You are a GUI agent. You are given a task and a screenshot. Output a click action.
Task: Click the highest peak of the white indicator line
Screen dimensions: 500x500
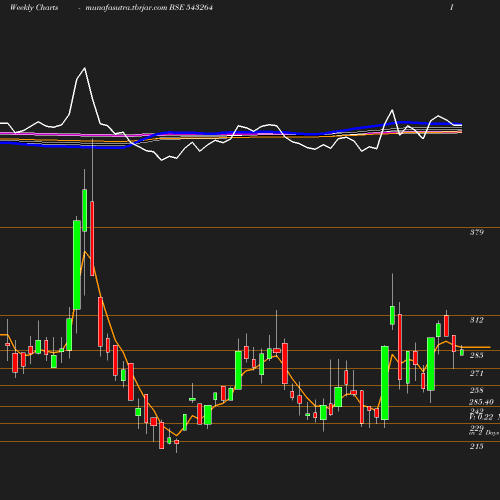point(85,68)
